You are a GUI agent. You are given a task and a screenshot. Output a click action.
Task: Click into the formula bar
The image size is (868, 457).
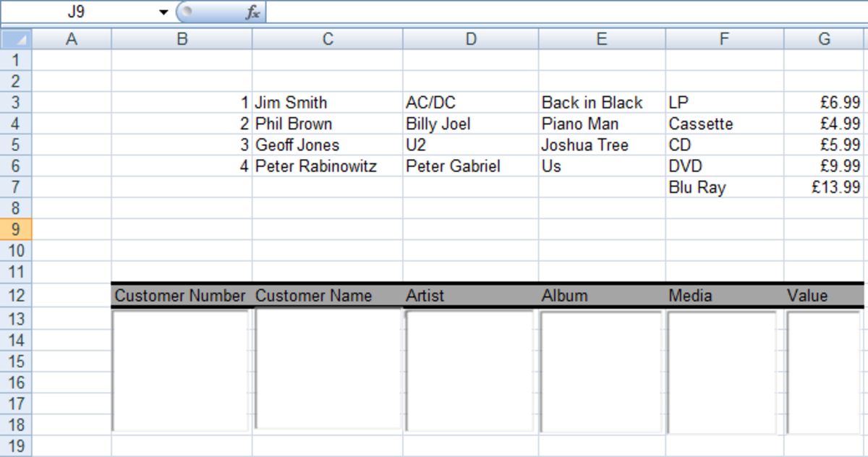(564, 12)
